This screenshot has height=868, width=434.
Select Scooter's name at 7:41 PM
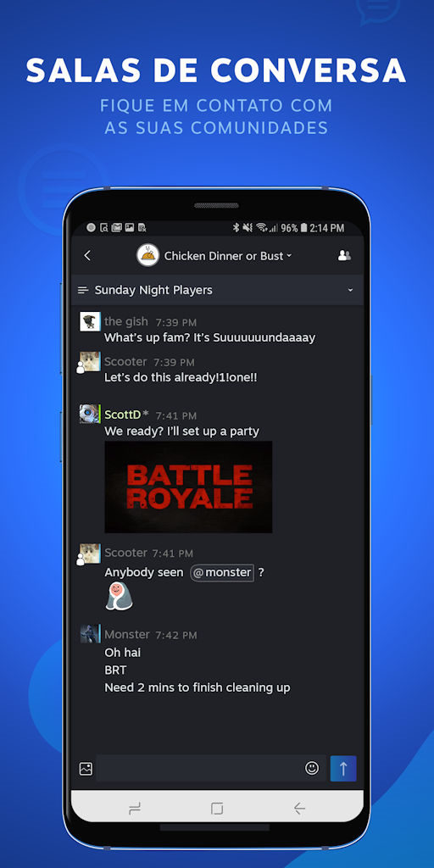[125, 553]
